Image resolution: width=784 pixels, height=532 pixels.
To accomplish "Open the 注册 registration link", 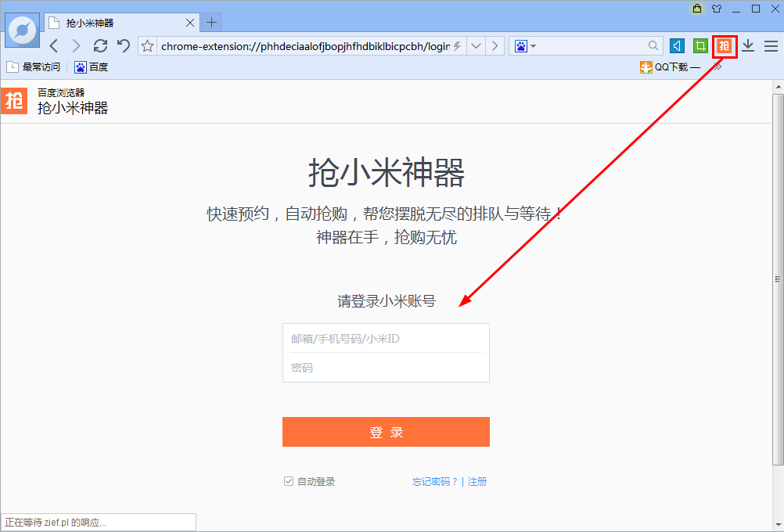I will coord(477,481).
